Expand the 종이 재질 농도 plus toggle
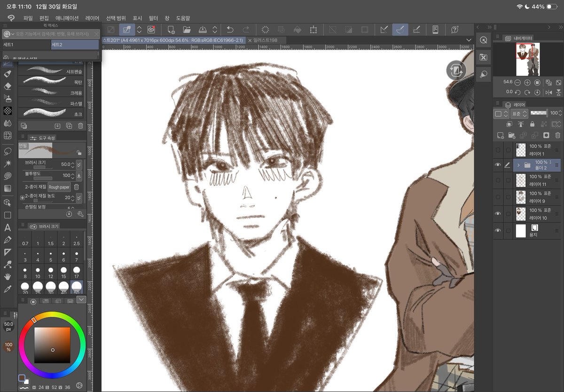 point(22,198)
